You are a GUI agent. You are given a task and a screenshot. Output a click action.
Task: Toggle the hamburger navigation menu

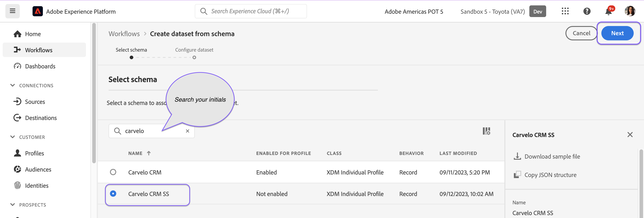(x=13, y=11)
